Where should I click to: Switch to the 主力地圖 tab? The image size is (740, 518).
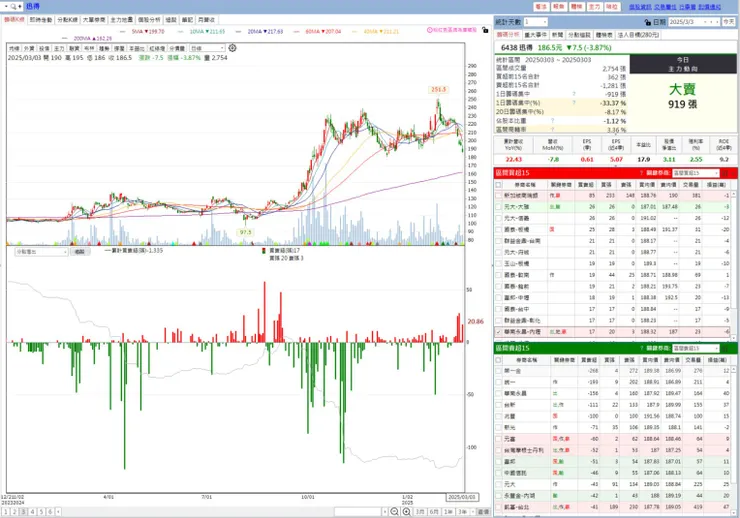[x=121, y=20]
